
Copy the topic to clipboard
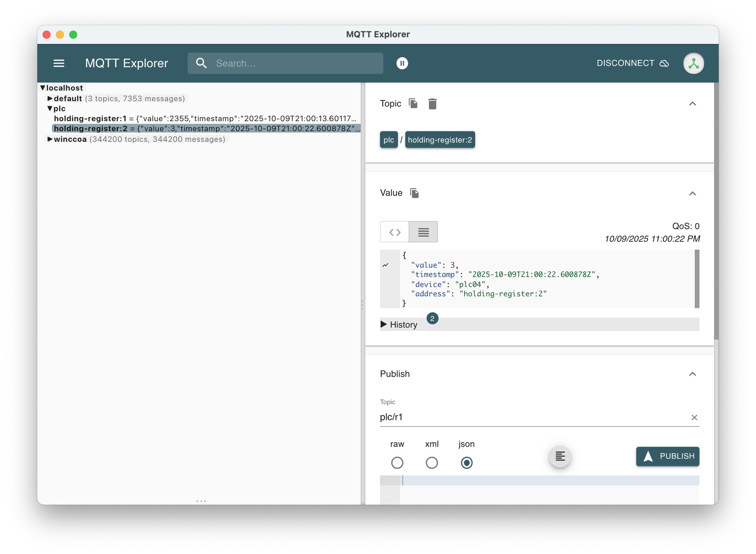point(413,104)
